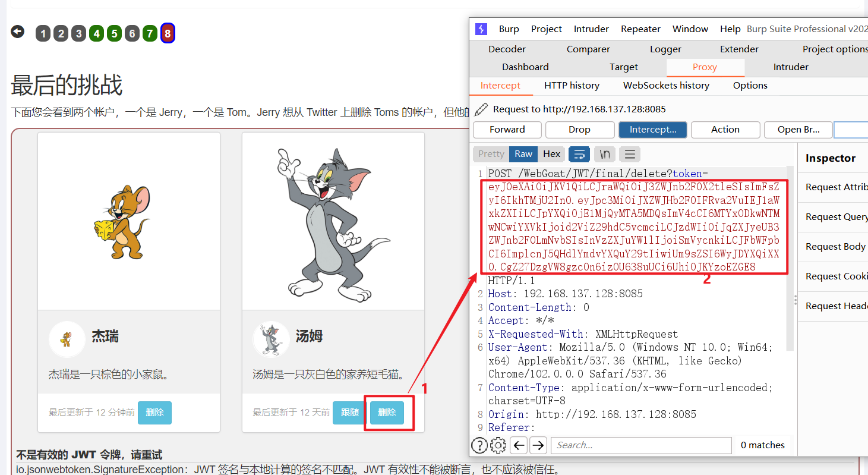Toggle show non-printable characters icon
Image resolution: width=868 pixels, height=475 pixels.
click(x=605, y=155)
